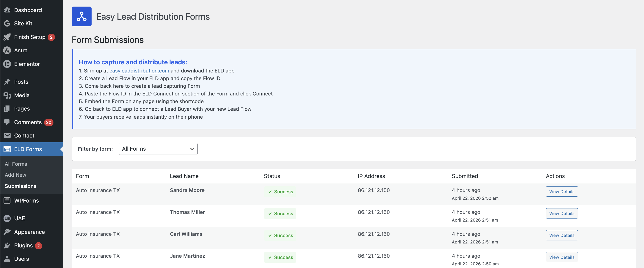
Task: Open Appearance via the brush icon
Action: point(7,232)
